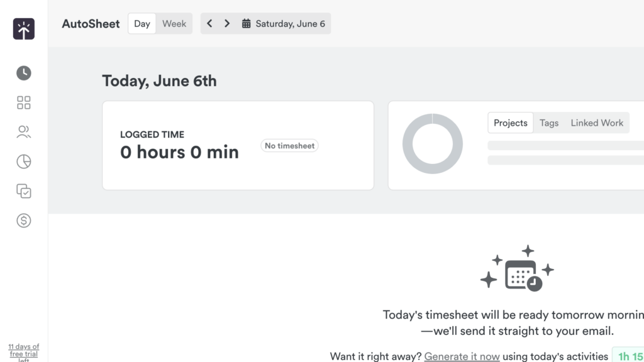Select the Tags tab
The width and height of the screenshot is (644, 362).
[548, 123]
